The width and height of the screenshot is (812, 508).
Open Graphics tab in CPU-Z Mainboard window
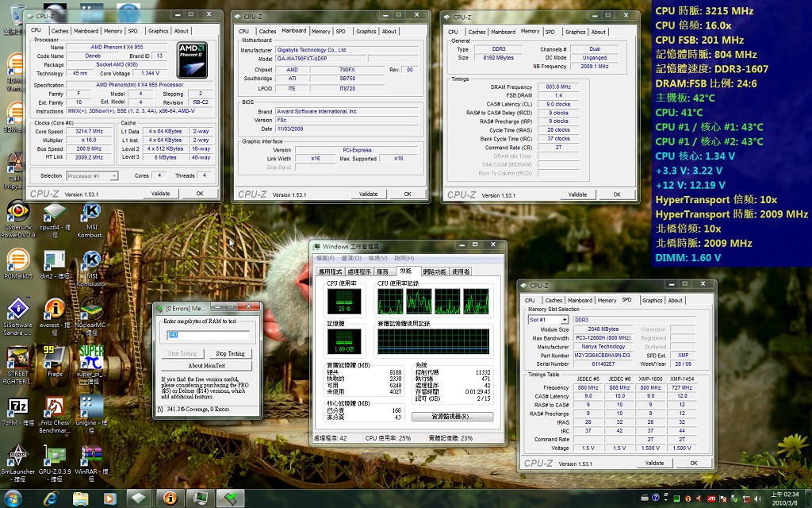[366, 31]
